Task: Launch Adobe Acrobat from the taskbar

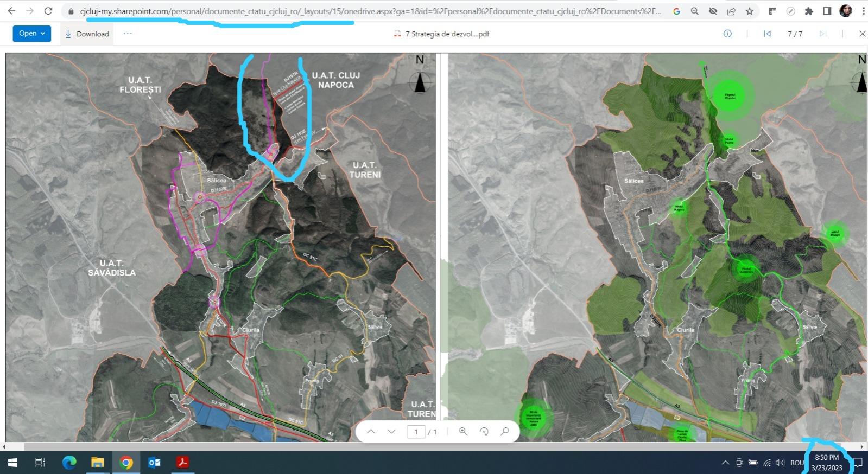Action: 182,463
